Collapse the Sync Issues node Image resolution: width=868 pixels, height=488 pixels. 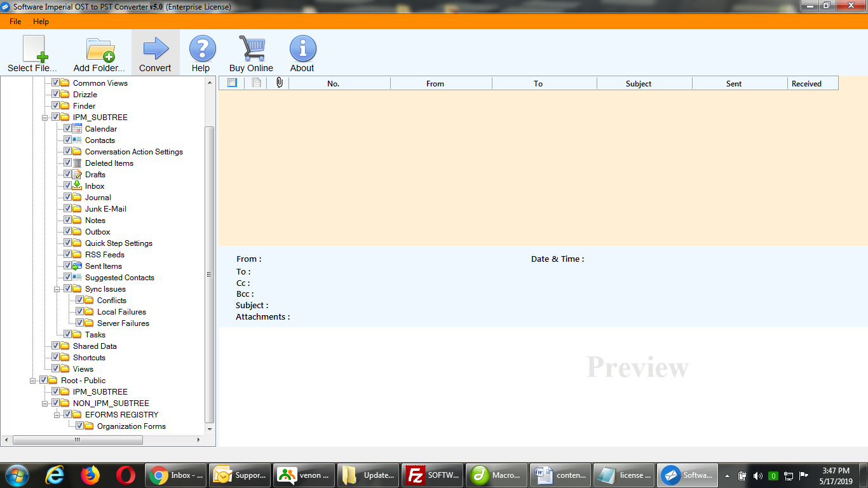57,289
